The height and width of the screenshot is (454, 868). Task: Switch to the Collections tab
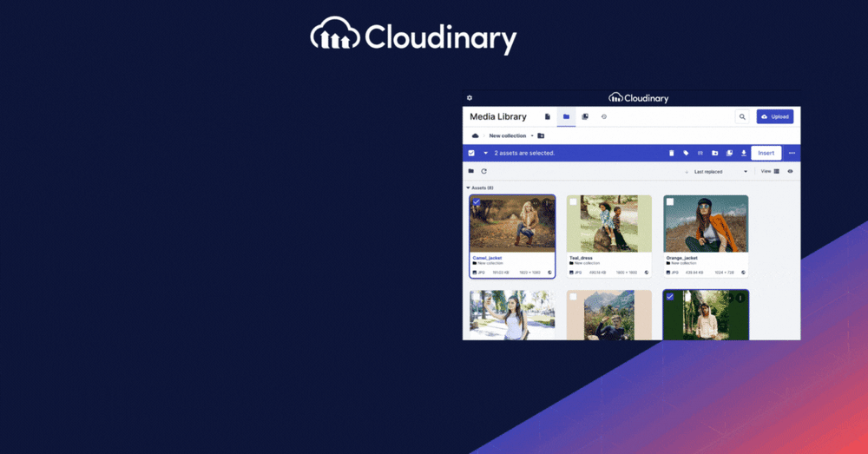[x=584, y=117]
